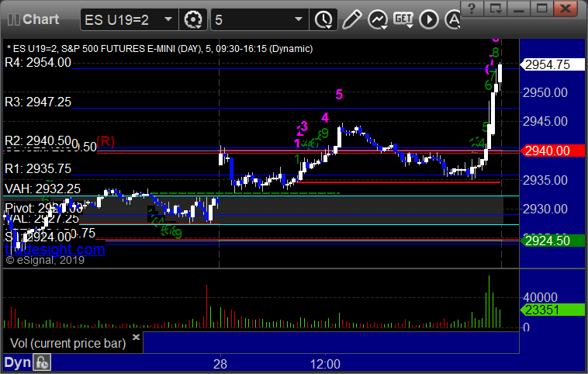
Task: Expand the ES U19=2 symbol dropdown
Action: coord(168,19)
